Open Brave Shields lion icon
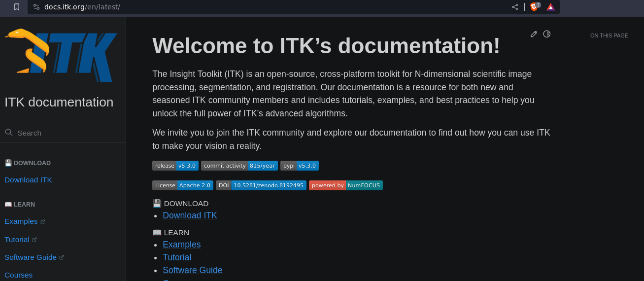The image size is (644, 281). 535,6
